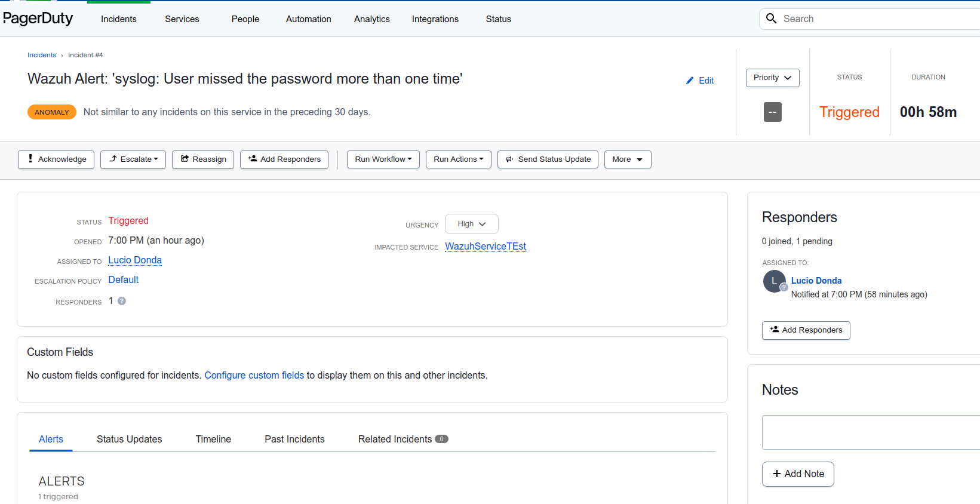Select the Acknowledge exclamation icon

tap(30, 159)
